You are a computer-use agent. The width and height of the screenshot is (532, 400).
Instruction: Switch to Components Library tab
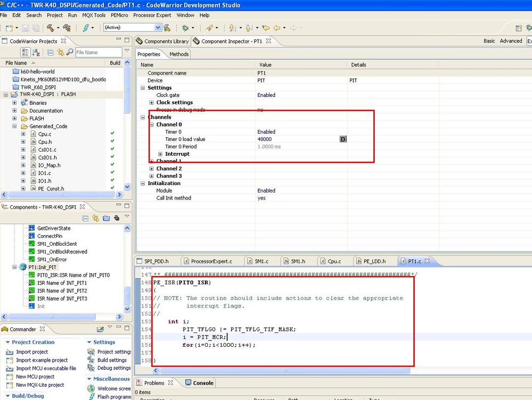(x=162, y=41)
